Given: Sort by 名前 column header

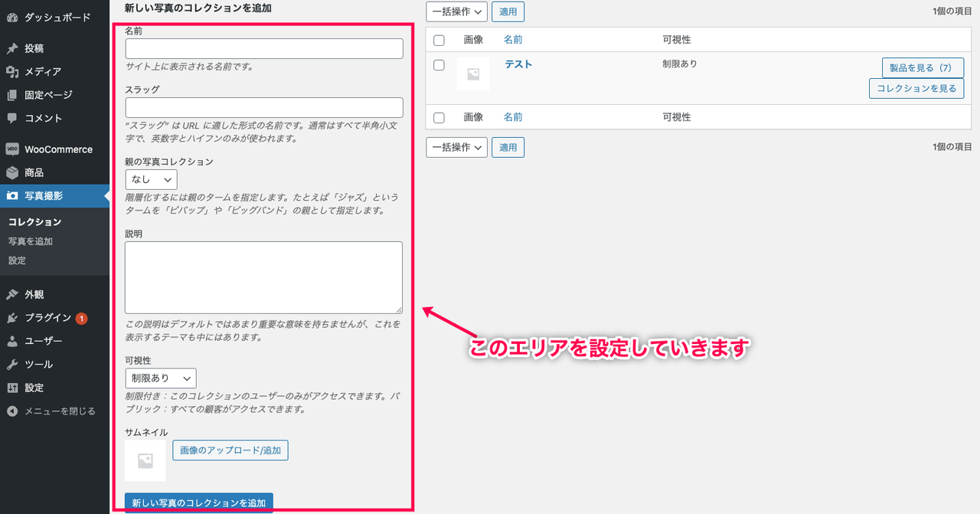Looking at the screenshot, I should pyautogui.click(x=513, y=40).
